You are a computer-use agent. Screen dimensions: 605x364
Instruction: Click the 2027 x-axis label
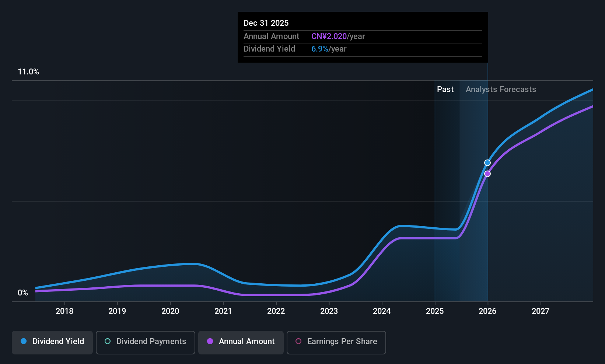point(541,311)
